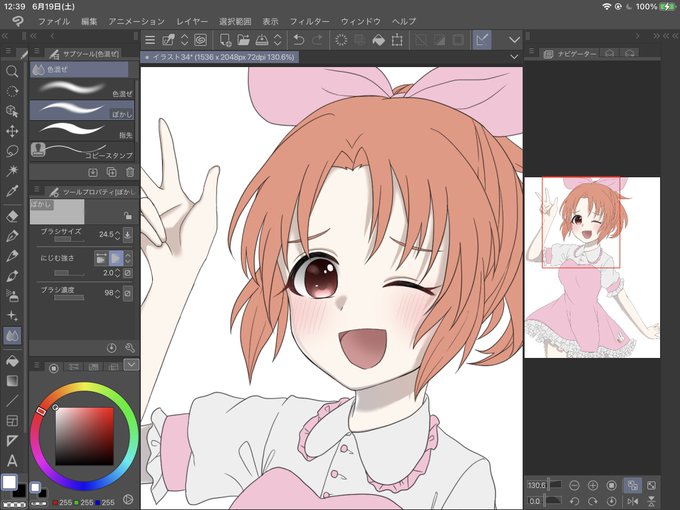Open the command bar hamburger menu
The height and width of the screenshot is (510, 680).
point(150,40)
